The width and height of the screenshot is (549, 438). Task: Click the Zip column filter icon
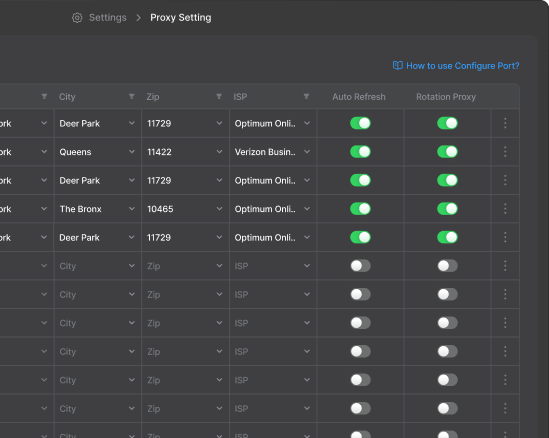pos(219,96)
